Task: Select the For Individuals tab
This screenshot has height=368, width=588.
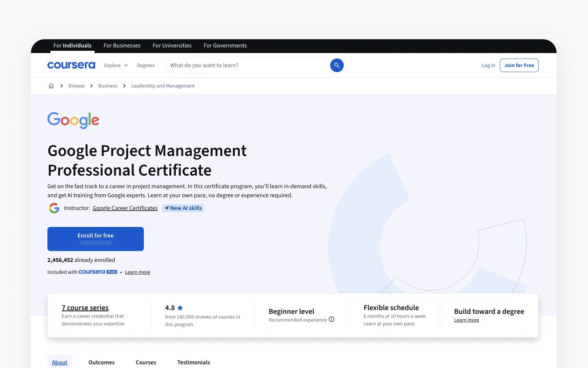Action: pyautogui.click(x=73, y=46)
